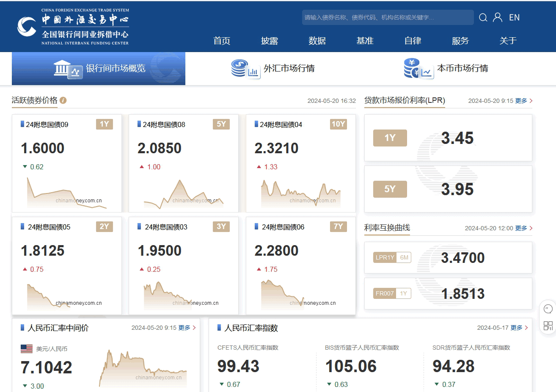Click the BIS货币篮子人民币汇率指数 label
Viewport: 556px width, 392px height.
tap(362, 348)
